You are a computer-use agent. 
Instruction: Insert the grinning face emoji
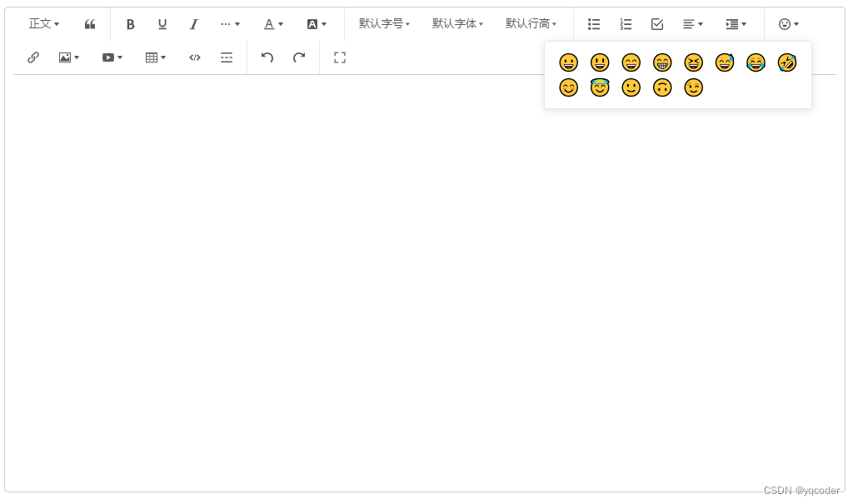(x=568, y=62)
